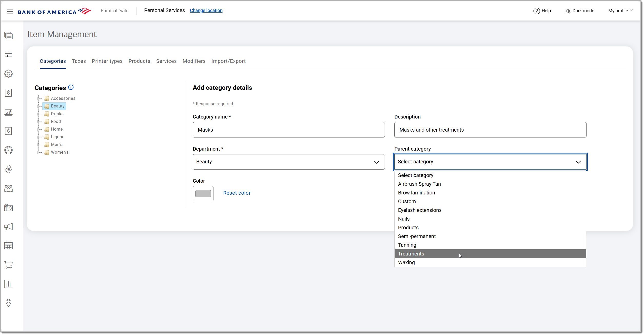Viewport: 644px width, 335px height.
Task: Click the Reset color link
Action: click(x=237, y=193)
